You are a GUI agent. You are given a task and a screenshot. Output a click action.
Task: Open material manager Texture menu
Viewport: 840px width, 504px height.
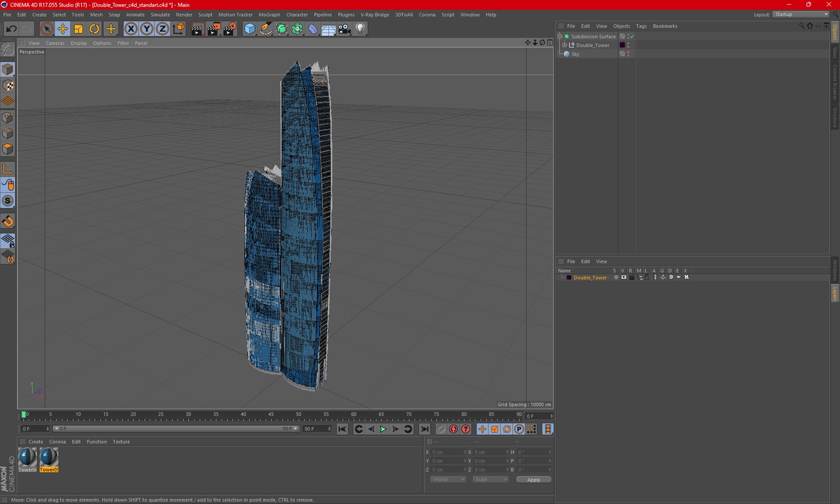click(x=121, y=442)
